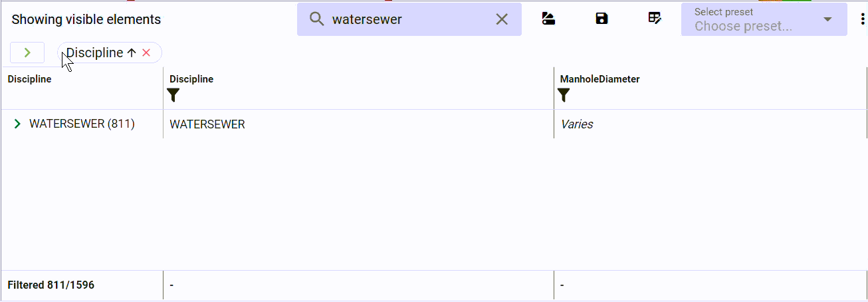
Task: Click the Filtered 811/1596 footer label
Action: tap(51, 285)
